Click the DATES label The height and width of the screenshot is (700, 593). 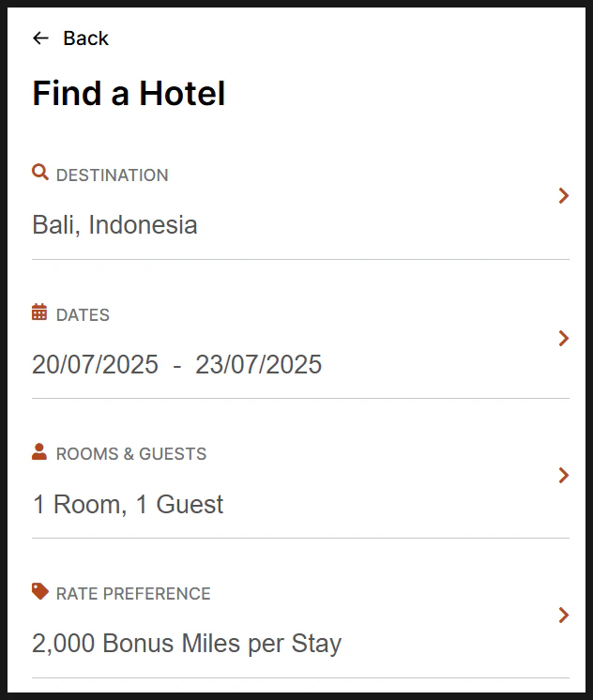click(x=83, y=314)
